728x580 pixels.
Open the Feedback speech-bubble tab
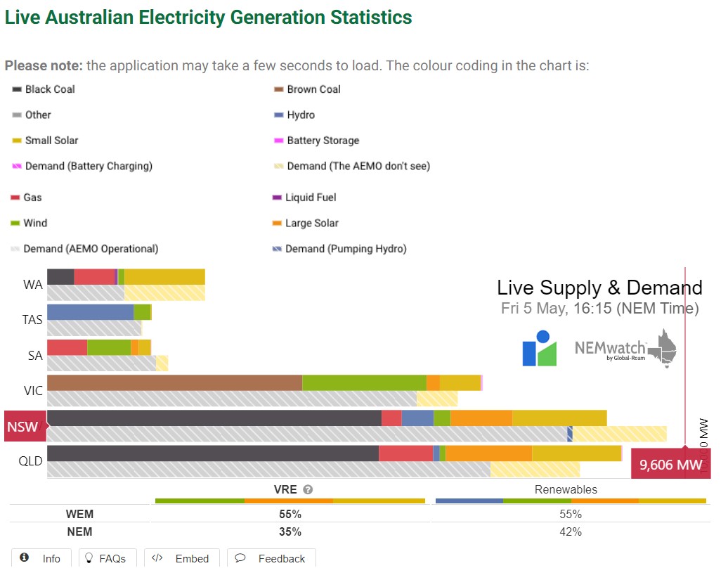(x=240, y=558)
